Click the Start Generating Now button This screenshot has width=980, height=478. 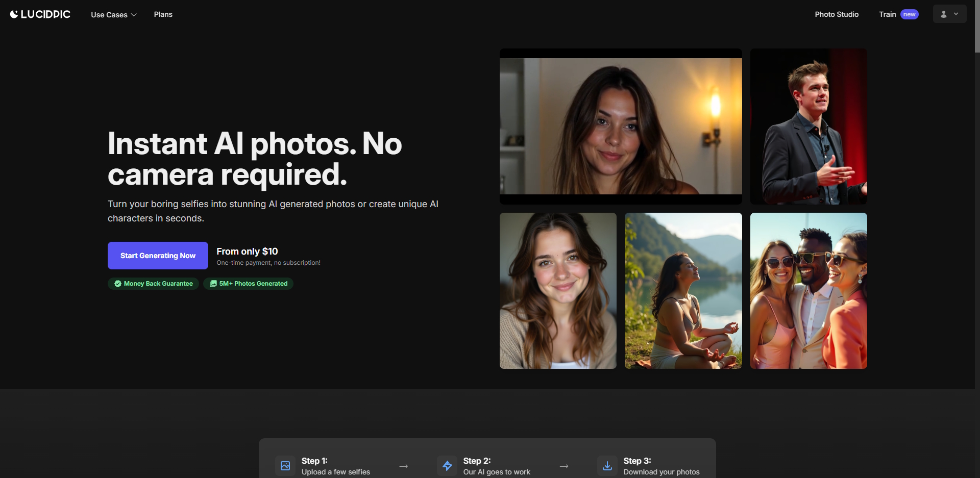pos(157,255)
